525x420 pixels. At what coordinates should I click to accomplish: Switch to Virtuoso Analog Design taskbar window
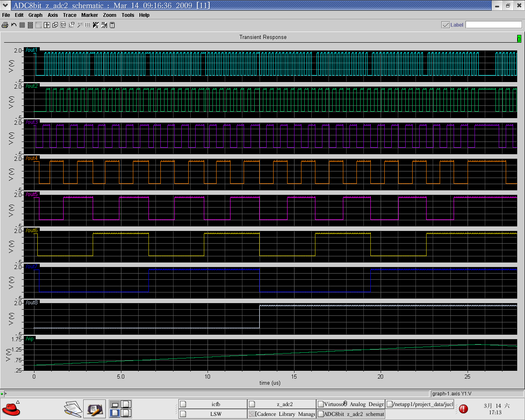pos(351,404)
